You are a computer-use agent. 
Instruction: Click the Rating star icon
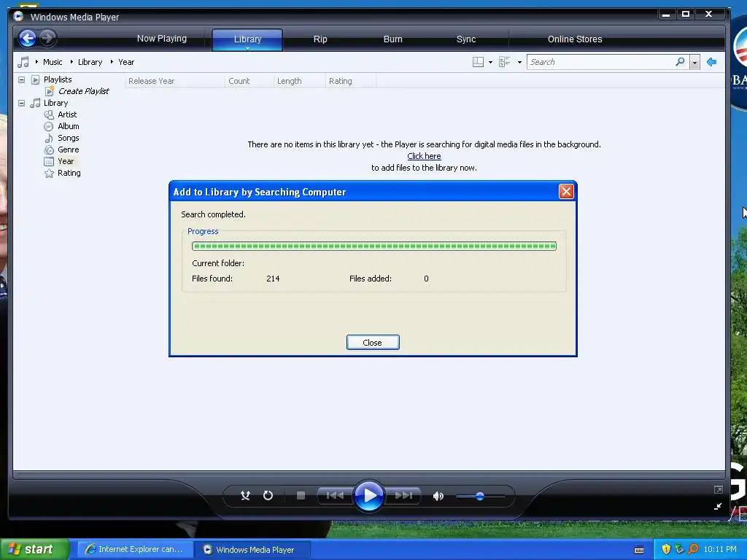coord(49,174)
